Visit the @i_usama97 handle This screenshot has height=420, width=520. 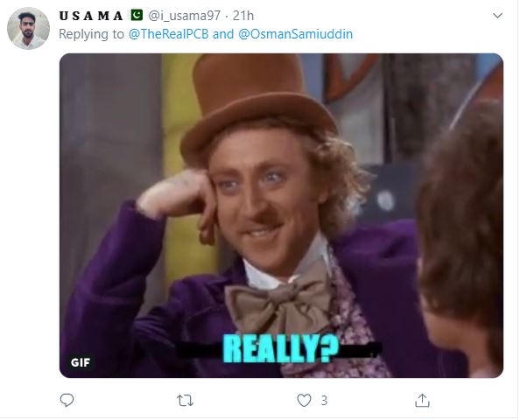(184, 16)
